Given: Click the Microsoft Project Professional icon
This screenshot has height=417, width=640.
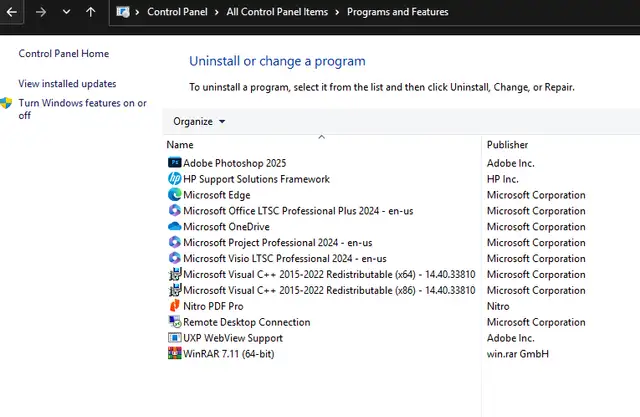Looking at the screenshot, I should click(x=175, y=242).
